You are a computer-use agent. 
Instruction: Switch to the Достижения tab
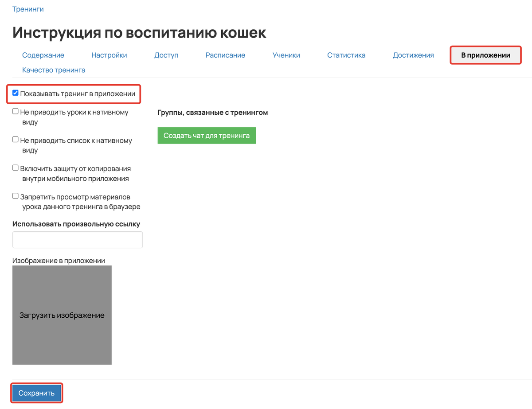click(x=413, y=55)
